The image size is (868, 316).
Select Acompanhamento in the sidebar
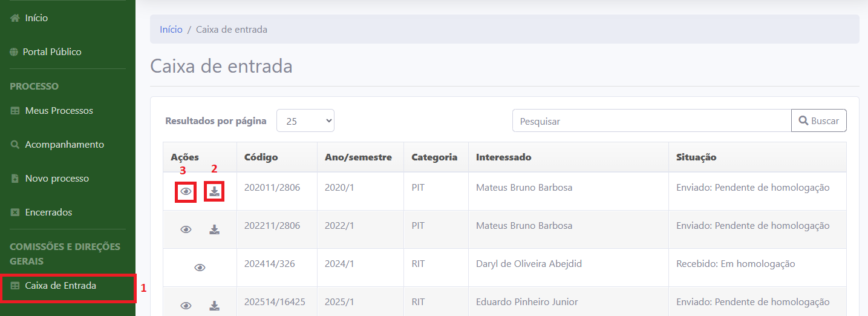[x=64, y=145]
